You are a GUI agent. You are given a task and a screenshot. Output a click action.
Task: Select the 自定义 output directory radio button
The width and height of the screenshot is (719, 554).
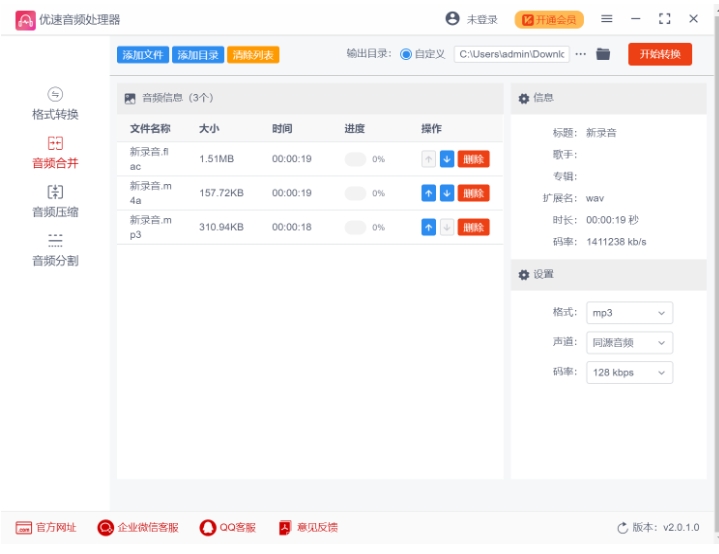click(x=406, y=54)
